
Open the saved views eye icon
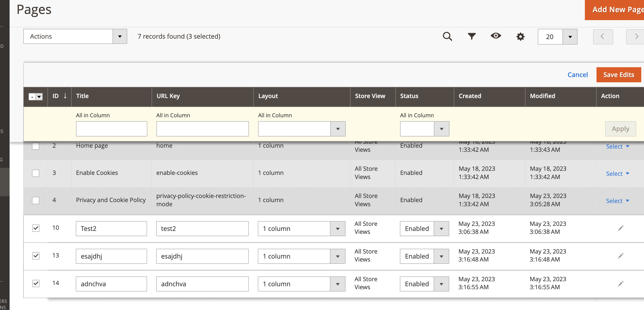coord(496,37)
